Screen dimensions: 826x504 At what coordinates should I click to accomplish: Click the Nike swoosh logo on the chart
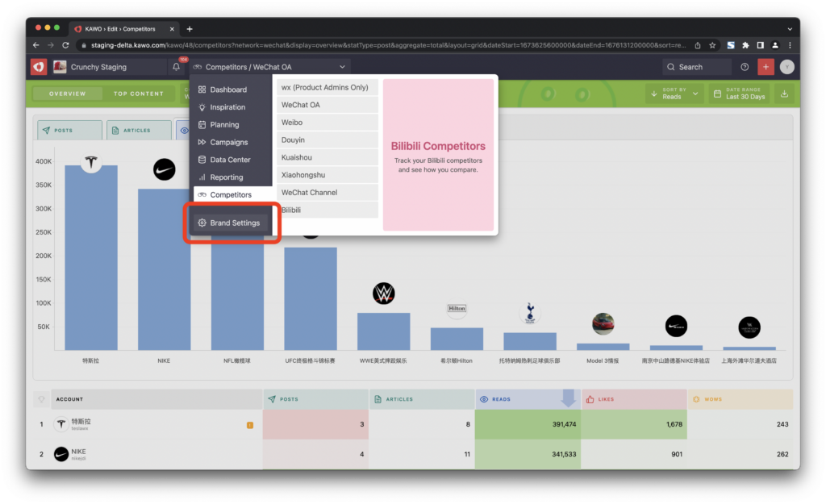[x=165, y=169]
